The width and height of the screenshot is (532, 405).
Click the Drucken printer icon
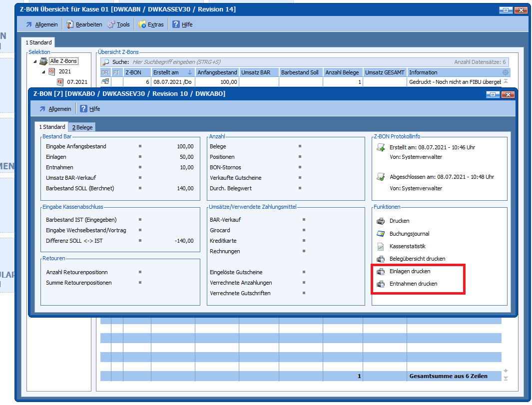point(381,221)
